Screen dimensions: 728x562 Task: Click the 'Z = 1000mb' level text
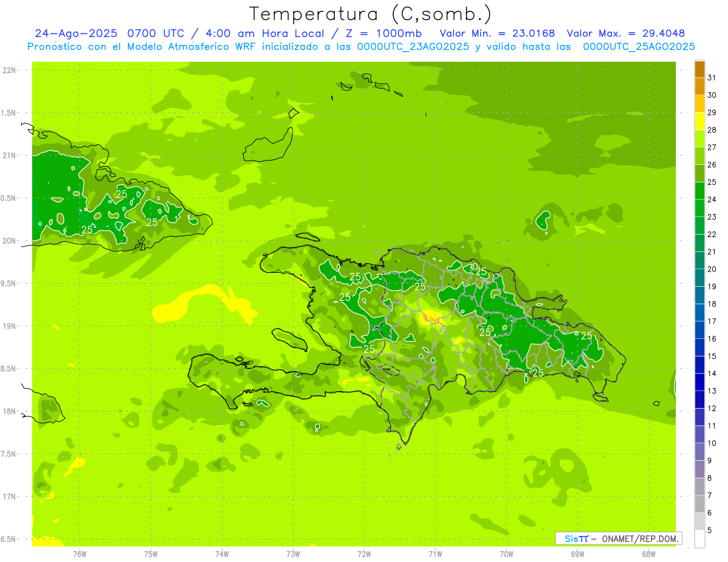tap(384, 33)
